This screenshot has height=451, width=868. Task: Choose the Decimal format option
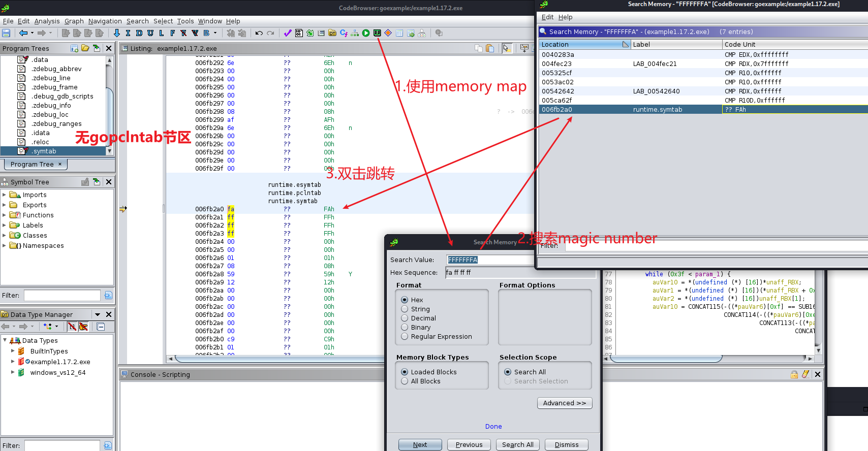pyautogui.click(x=405, y=318)
